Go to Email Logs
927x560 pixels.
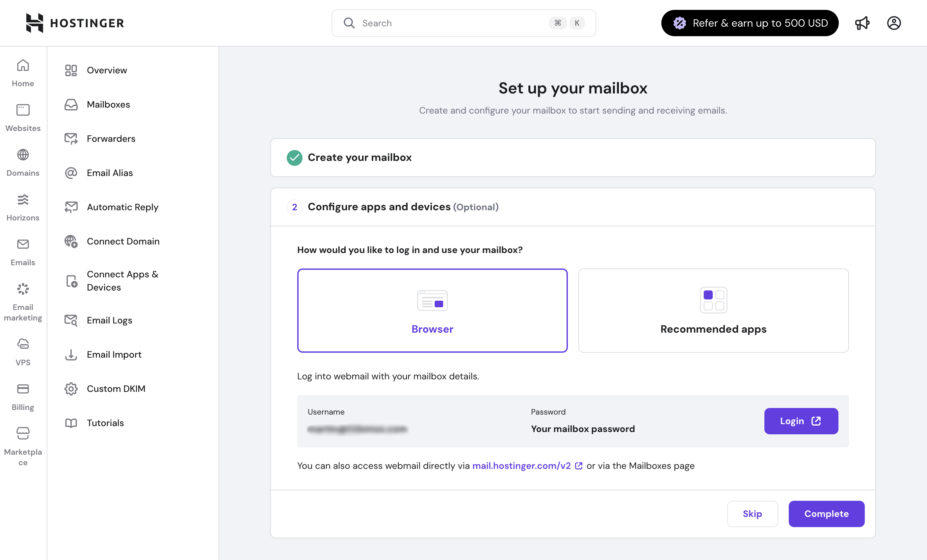[x=109, y=320]
